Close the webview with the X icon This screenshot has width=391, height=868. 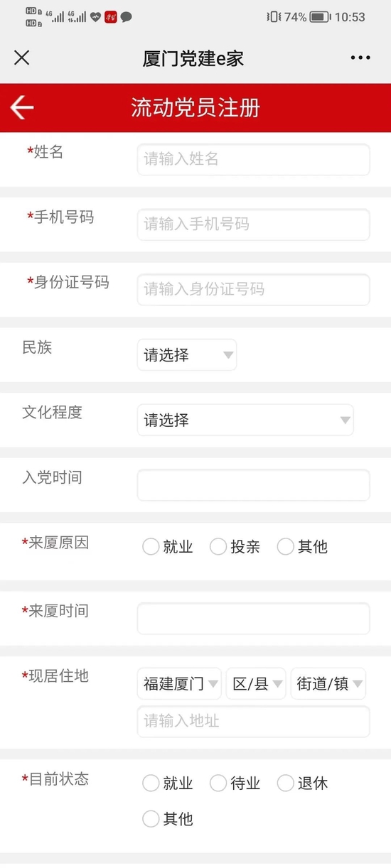pyautogui.click(x=22, y=58)
